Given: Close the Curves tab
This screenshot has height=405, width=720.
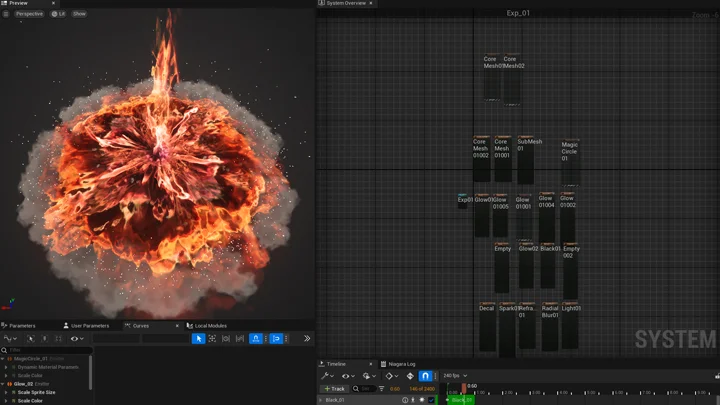Looking at the screenshot, I should [177, 326].
